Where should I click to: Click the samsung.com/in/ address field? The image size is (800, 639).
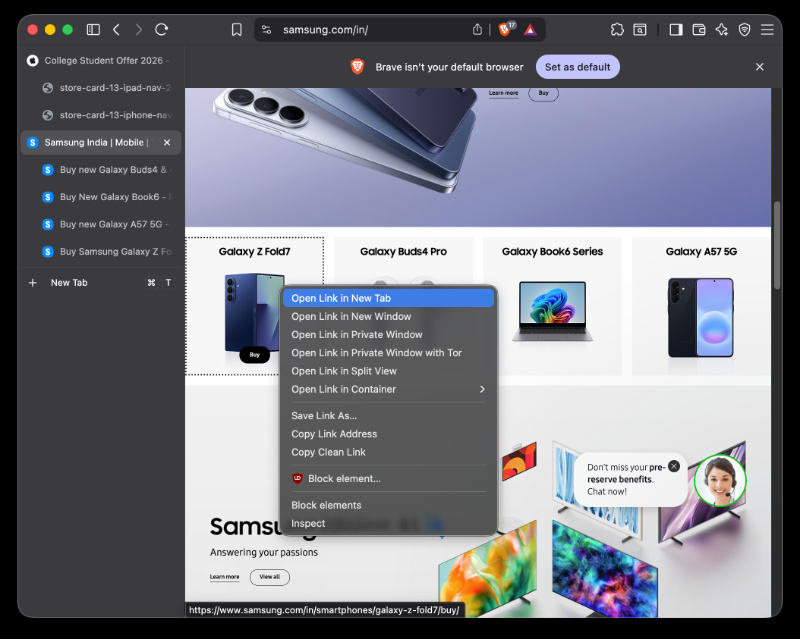[374, 30]
